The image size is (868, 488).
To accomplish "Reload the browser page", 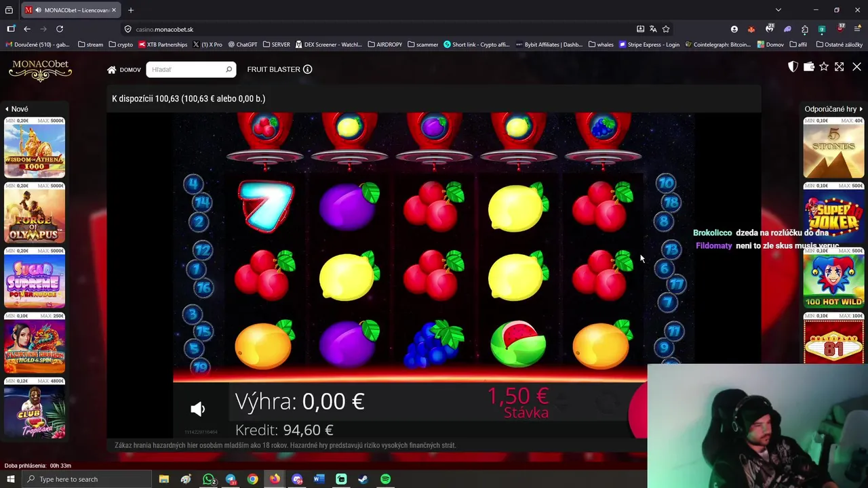I will [x=60, y=29].
